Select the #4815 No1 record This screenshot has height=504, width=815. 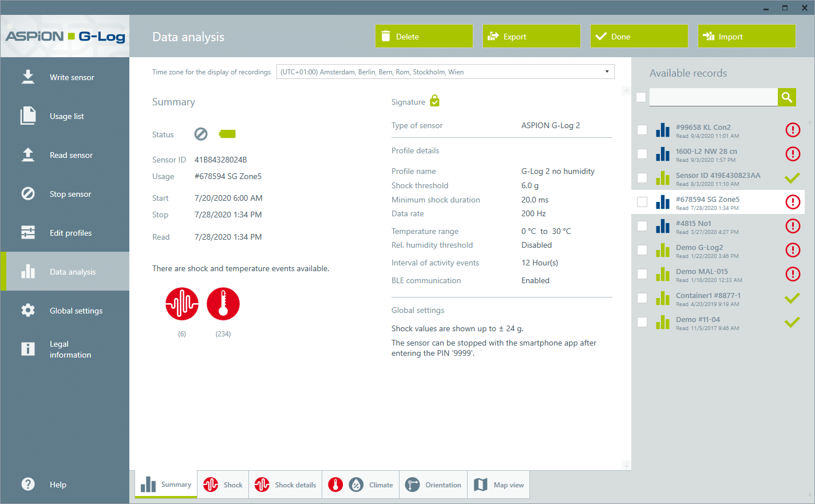(x=718, y=226)
